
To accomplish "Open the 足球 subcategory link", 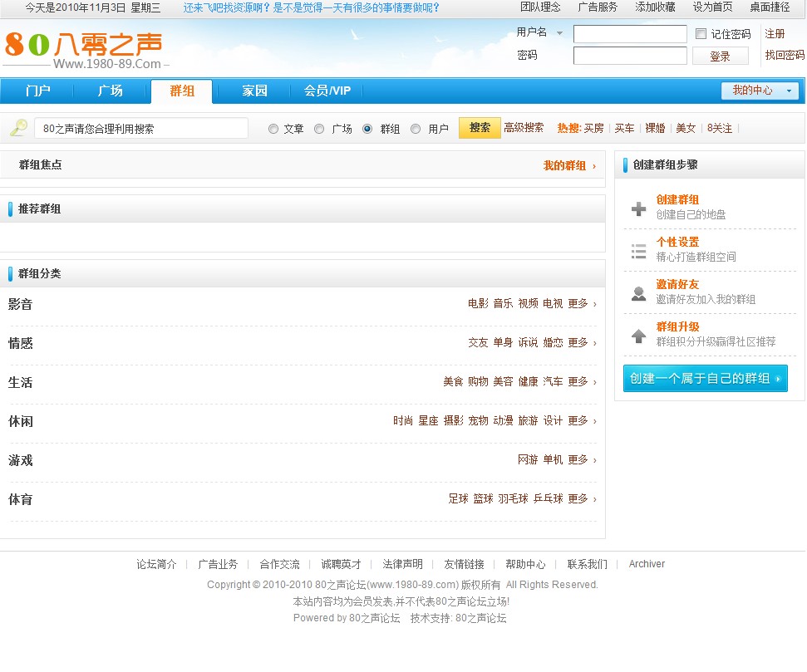I will 458,498.
